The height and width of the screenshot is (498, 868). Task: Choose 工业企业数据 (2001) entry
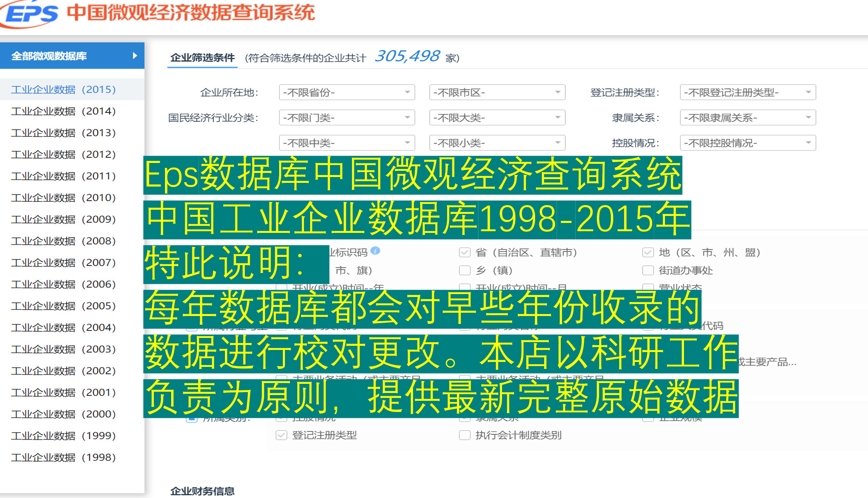(63, 392)
